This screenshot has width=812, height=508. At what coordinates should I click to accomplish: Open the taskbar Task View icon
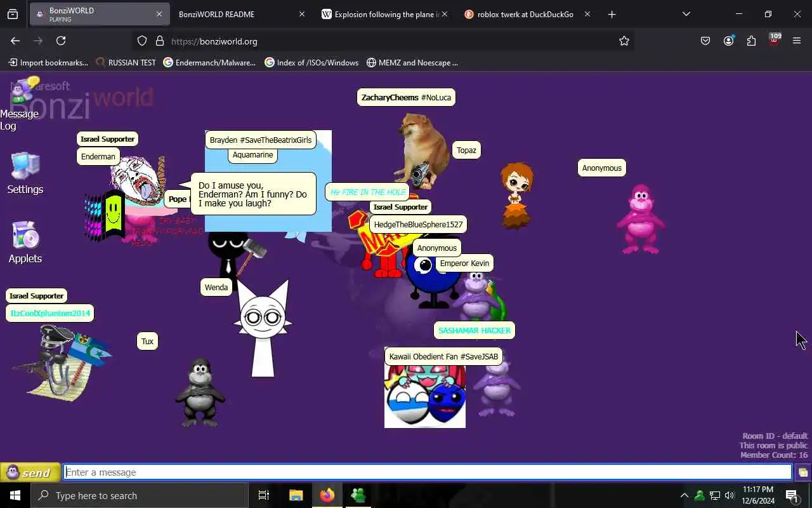[264, 495]
